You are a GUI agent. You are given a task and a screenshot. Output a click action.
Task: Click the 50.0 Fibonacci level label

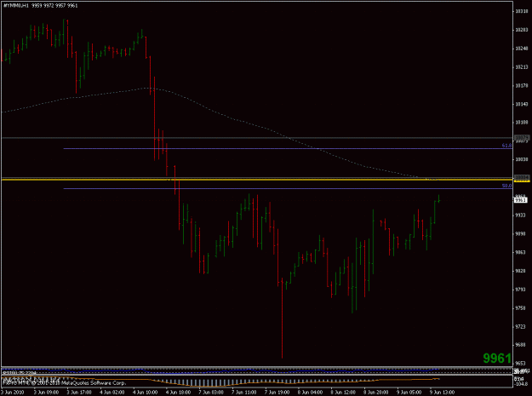[506, 186]
